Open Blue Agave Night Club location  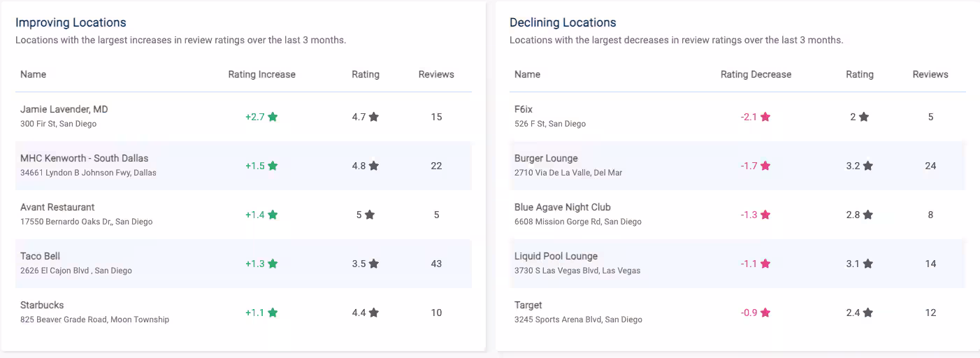[x=562, y=208]
